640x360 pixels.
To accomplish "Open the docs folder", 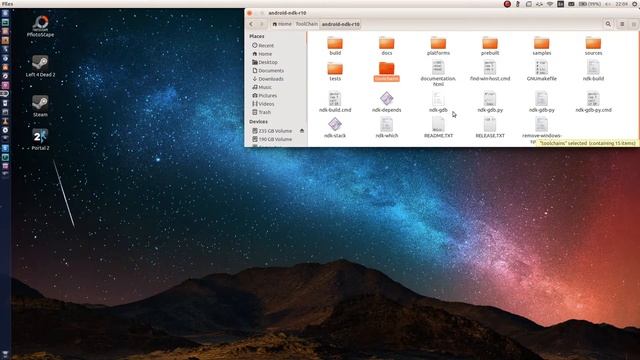I will [386, 46].
